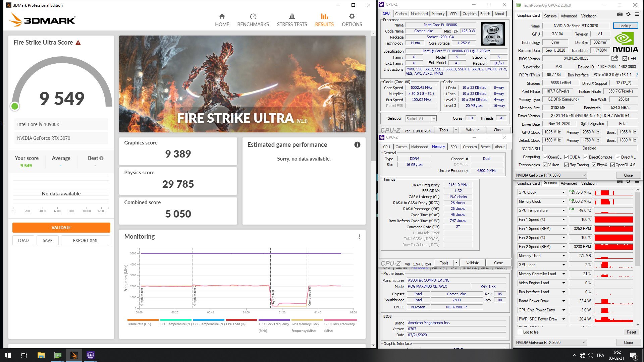644x362 pixels.
Task: Open the GPU-Z hamburger menu in Graphics Card window
Action: [x=637, y=14]
